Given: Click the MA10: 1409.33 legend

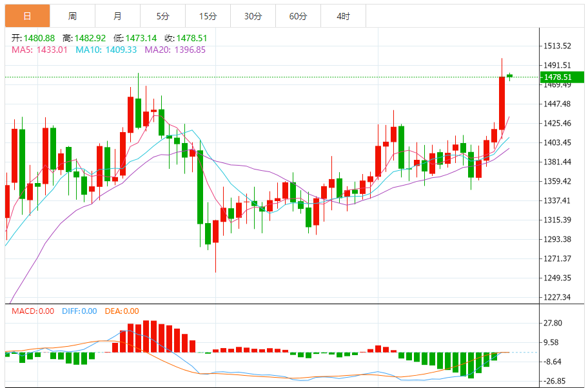Looking at the screenshot, I should 106,50.
